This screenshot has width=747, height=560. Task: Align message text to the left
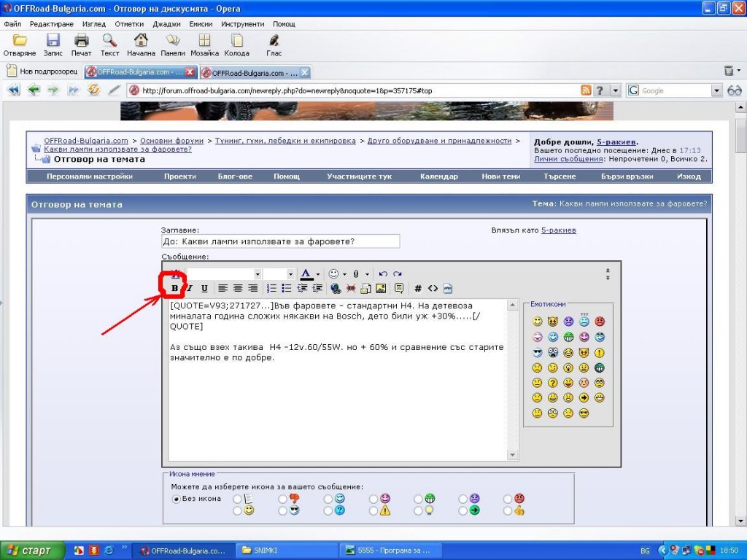(222, 288)
